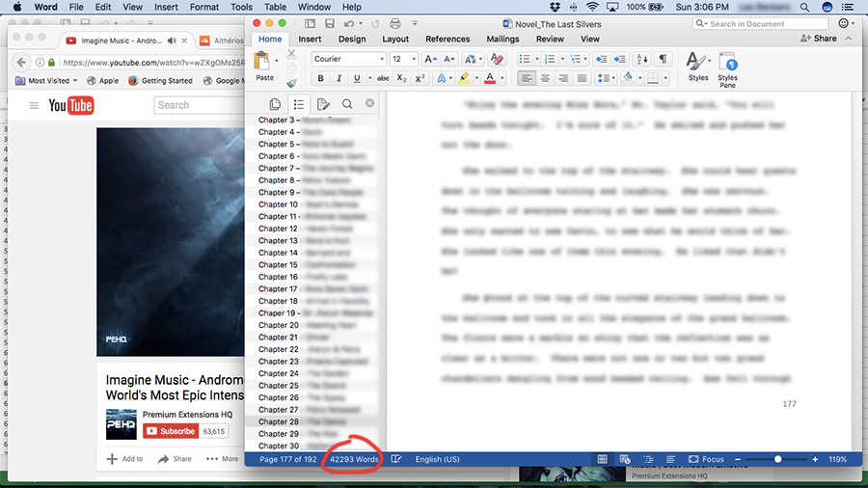Click Subscribe on the YouTube page

[171, 431]
